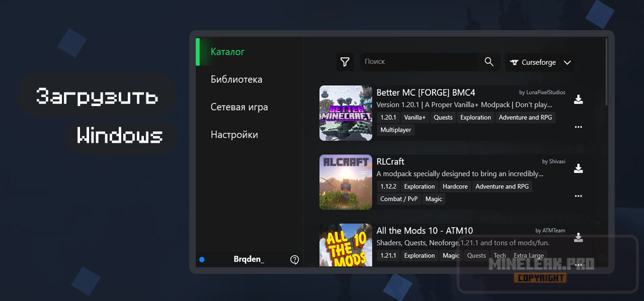Select the 1.21.1 tag

point(388,256)
